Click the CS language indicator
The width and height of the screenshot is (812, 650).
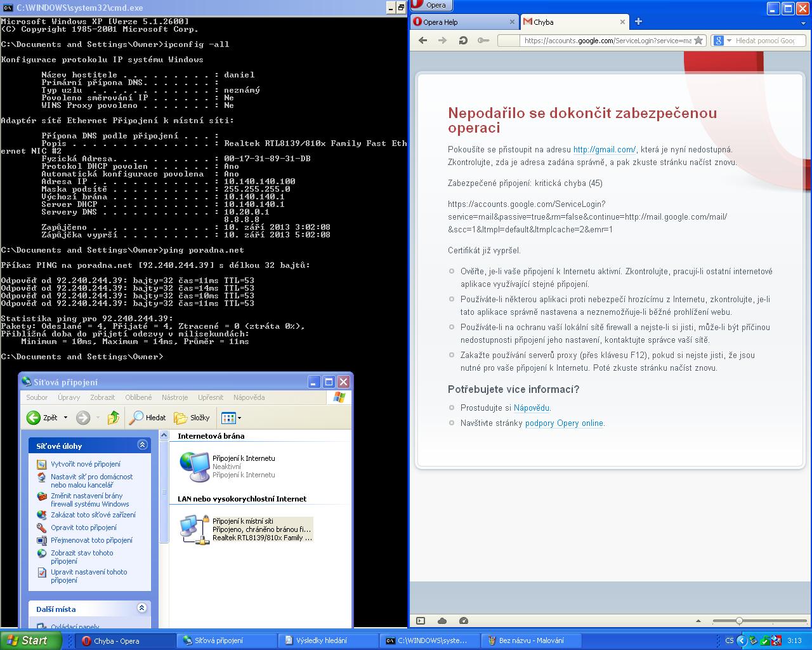pyautogui.click(x=730, y=640)
